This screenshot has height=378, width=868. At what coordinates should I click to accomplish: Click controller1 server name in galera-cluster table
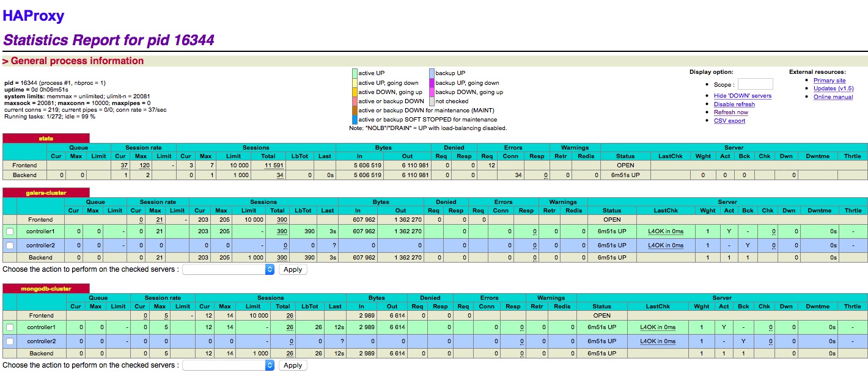coord(40,232)
